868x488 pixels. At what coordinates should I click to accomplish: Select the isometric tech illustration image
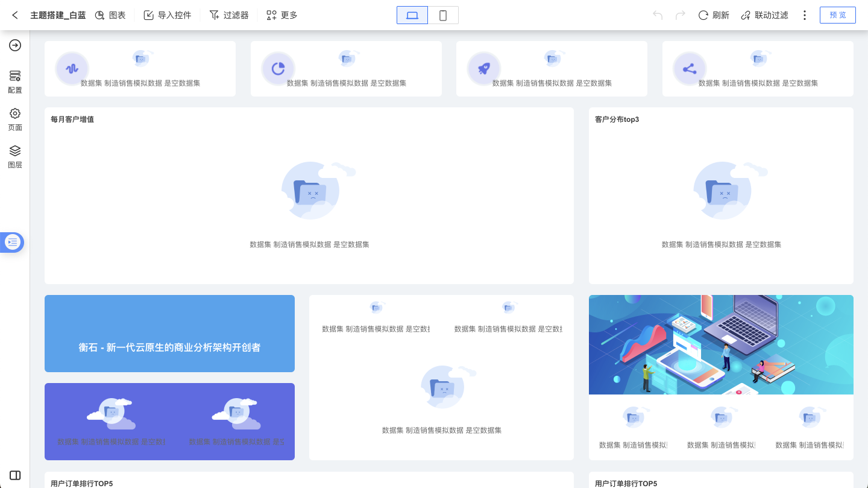tap(721, 344)
